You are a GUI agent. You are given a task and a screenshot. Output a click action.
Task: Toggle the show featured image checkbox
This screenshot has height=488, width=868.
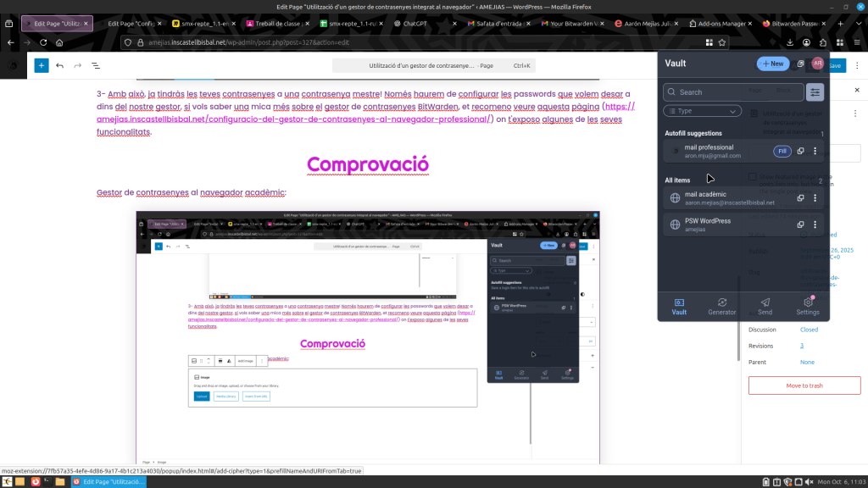[753, 177]
